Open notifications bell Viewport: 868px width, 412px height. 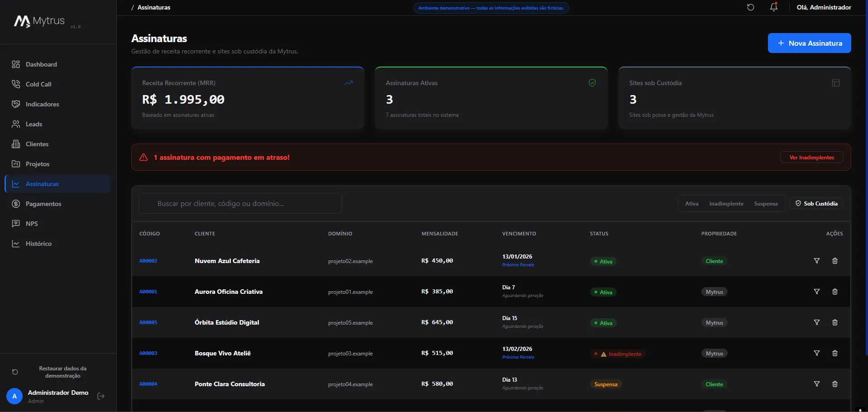tap(774, 7)
